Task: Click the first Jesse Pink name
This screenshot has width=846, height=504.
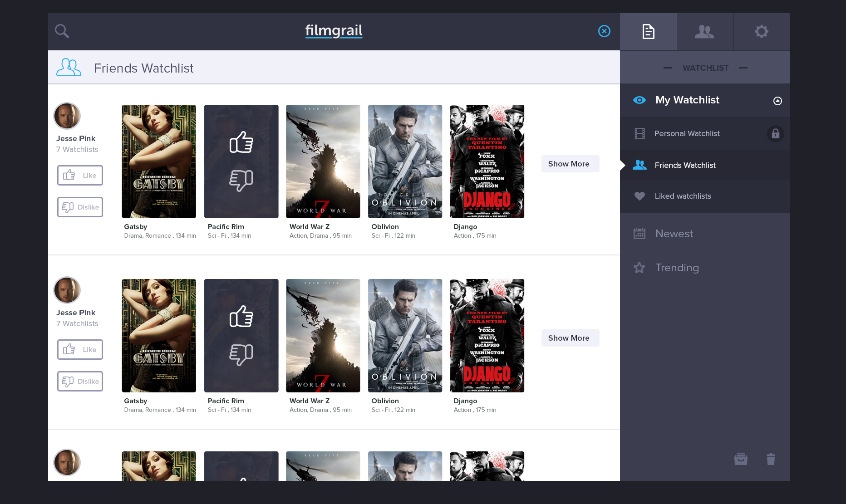Action: tap(76, 138)
